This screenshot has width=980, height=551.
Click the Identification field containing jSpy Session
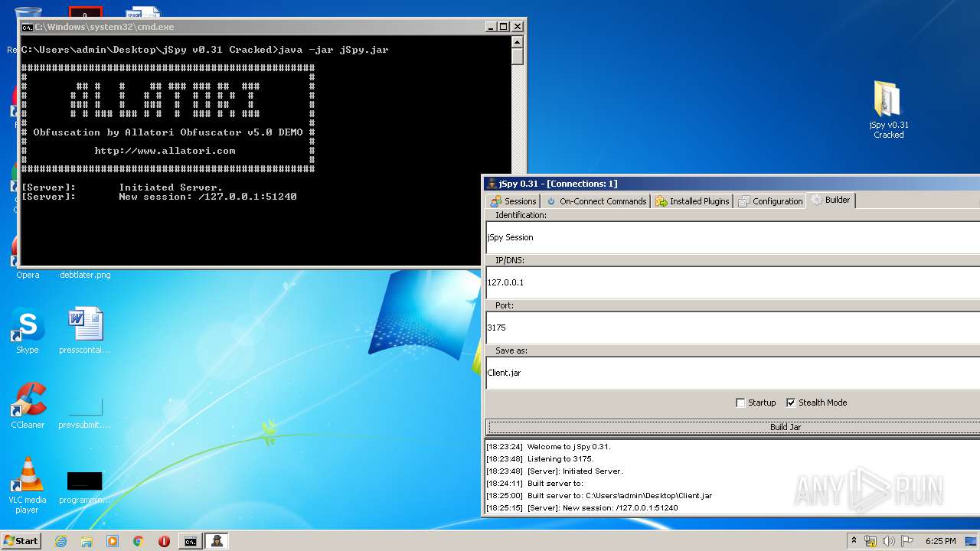pos(733,237)
